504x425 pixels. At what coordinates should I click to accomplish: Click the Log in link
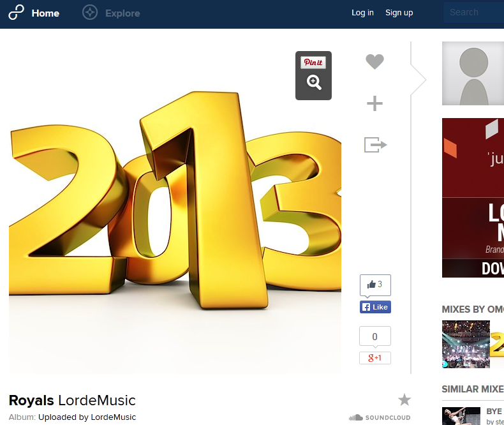[x=362, y=13]
